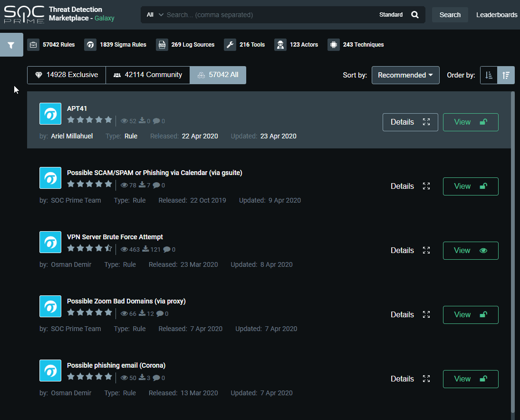Open the All search category dropdown
The image size is (520, 420).
154,15
